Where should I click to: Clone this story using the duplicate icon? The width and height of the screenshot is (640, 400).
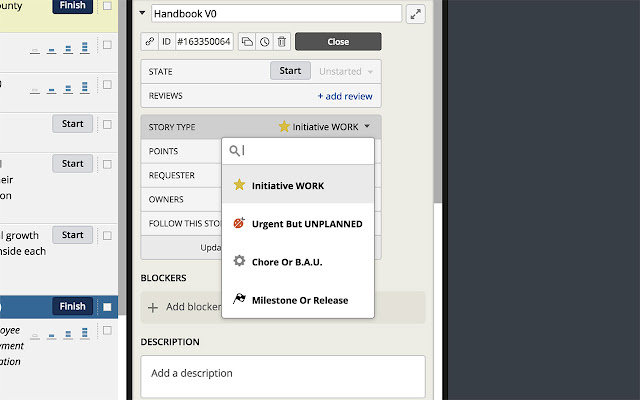click(247, 42)
